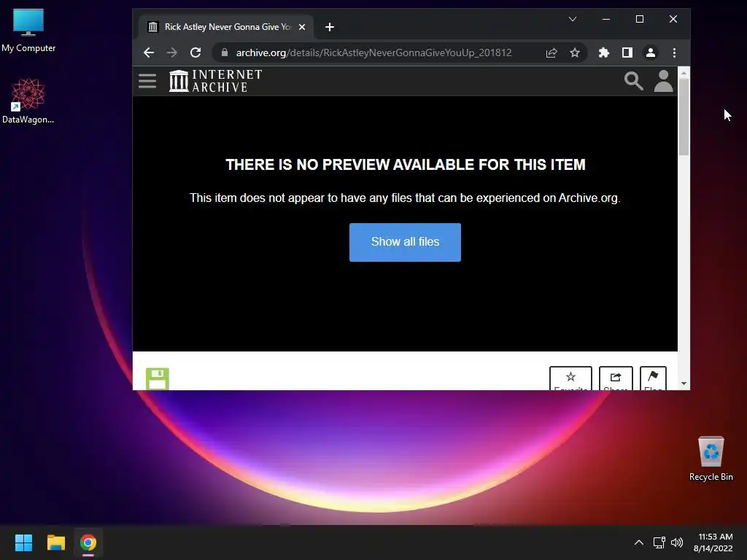747x560 pixels.
Task: Close the Chrome window
Action: tap(673, 19)
